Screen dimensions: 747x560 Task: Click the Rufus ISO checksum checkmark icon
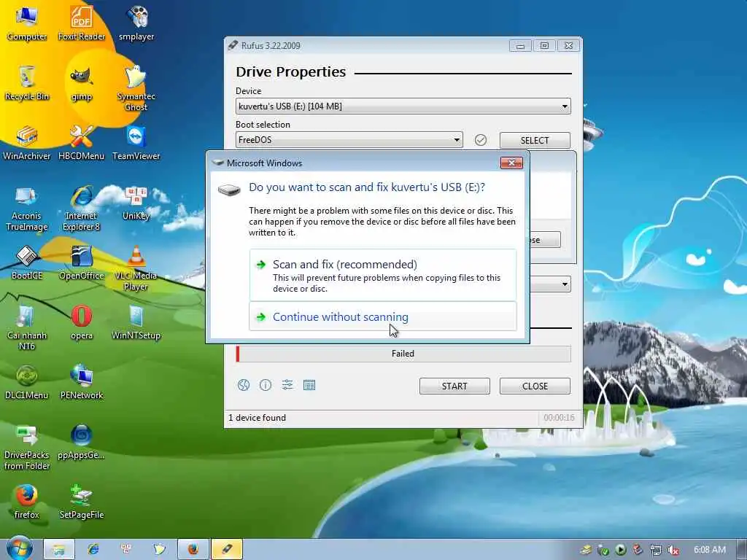point(481,140)
